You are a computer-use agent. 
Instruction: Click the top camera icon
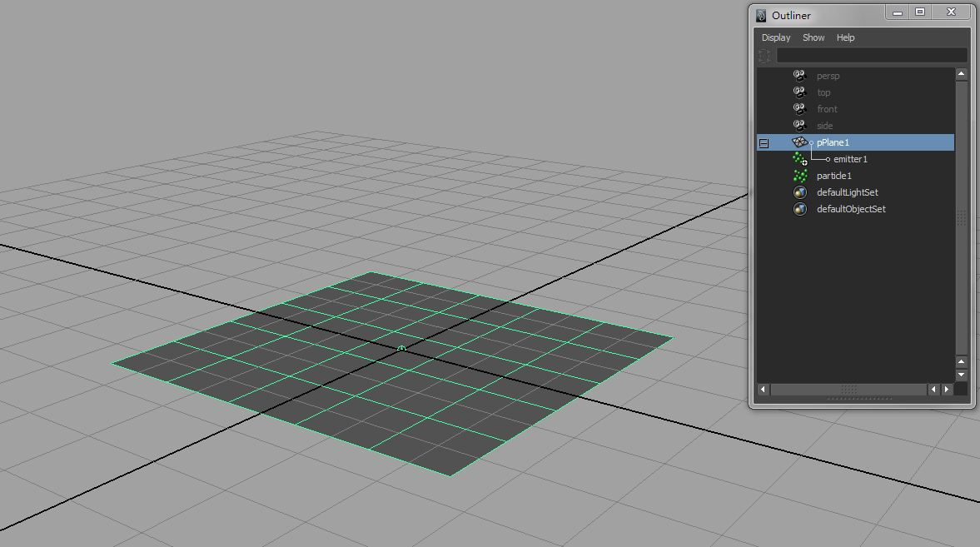(799, 92)
